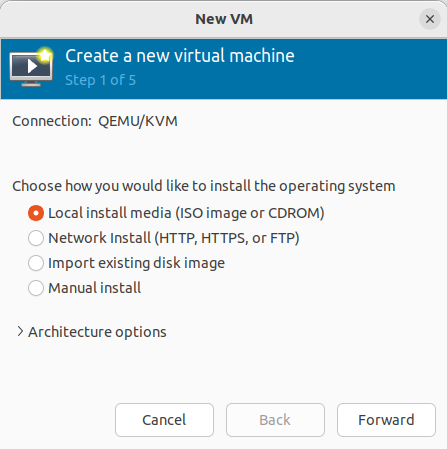Expand the Architecture options chevron arrow
This screenshot has height=449, width=447.
click(20, 331)
